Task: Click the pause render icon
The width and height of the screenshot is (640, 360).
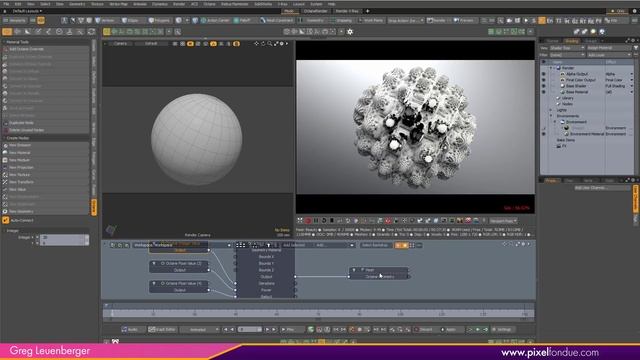Action: pyautogui.click(x=316, y=221)
